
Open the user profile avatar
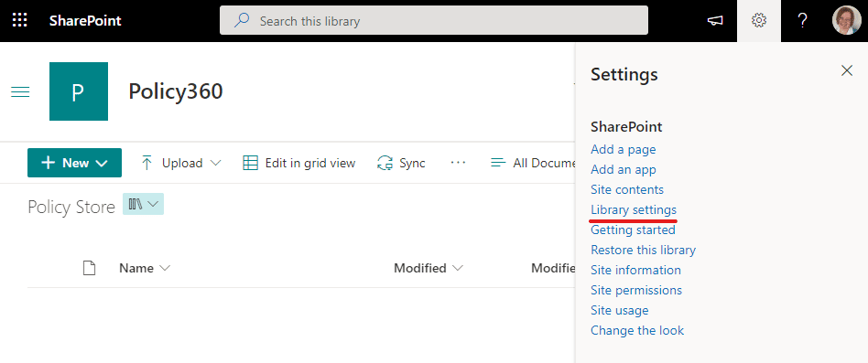tap(846, 21)
